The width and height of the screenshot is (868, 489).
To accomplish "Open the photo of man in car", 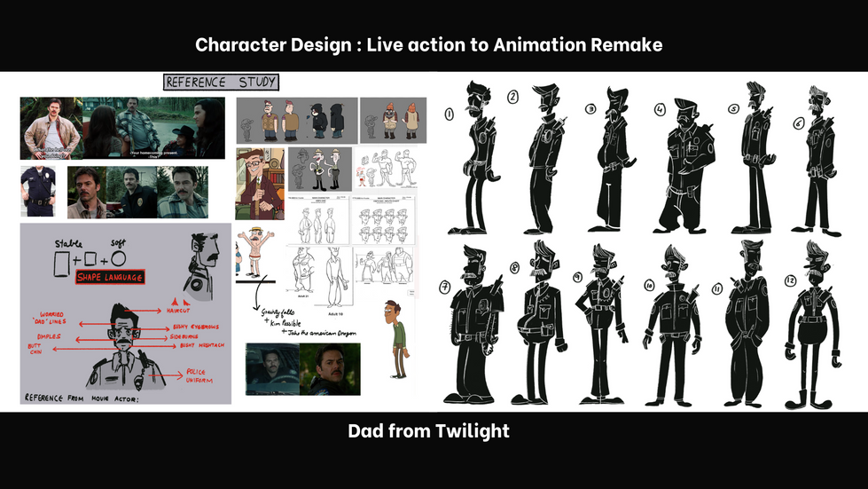I will tap(272, 369).
